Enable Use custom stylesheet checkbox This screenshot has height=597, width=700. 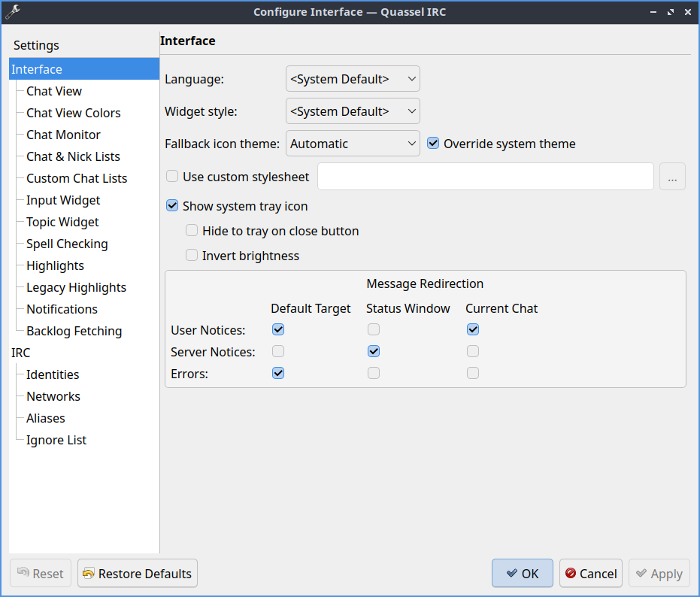coord(172,177)
